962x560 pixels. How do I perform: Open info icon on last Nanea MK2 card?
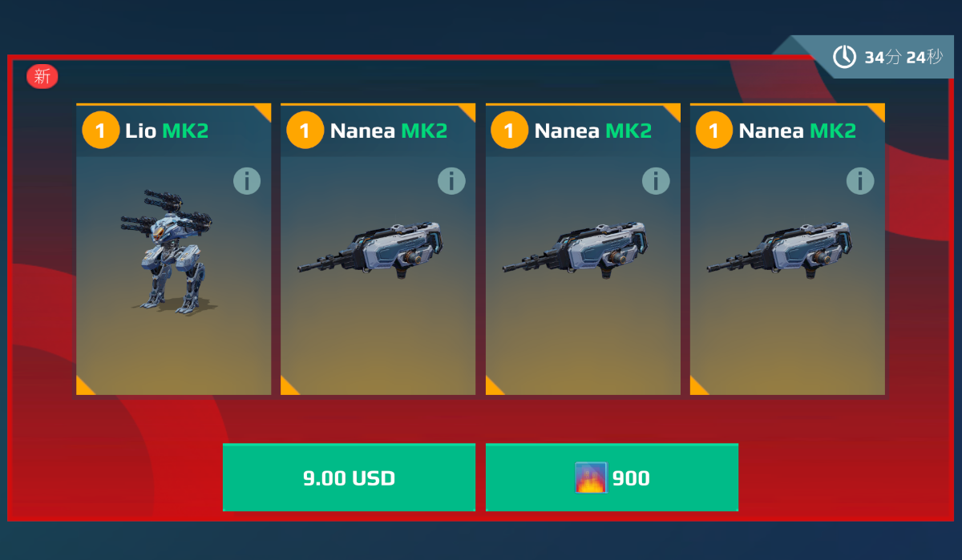tap(860, 181)
